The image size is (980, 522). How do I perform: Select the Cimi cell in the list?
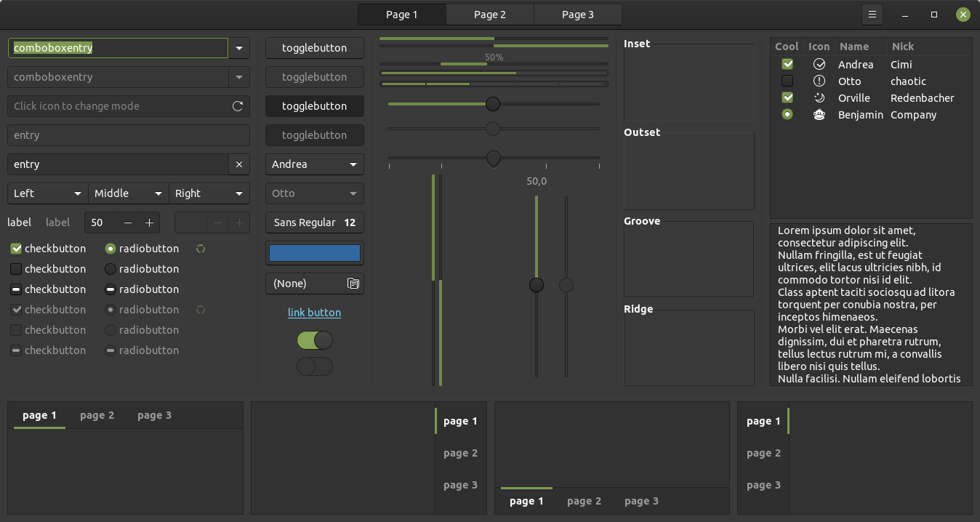pyautogui.click(x=902, y=65)
